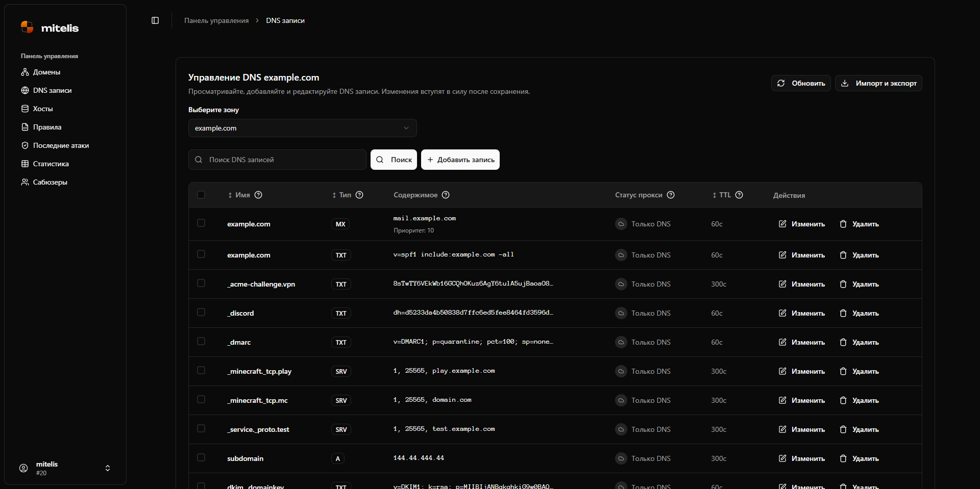Screen dimensions: 980x489
Task: Tick the checkbox for _dmarc record
Action: point(201,341)
